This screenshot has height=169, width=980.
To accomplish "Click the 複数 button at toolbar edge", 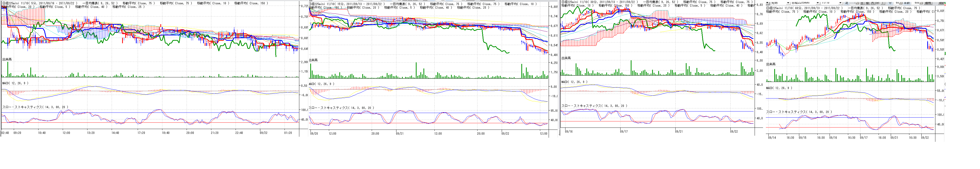I will pyautogui.click(x=941, y=3).
